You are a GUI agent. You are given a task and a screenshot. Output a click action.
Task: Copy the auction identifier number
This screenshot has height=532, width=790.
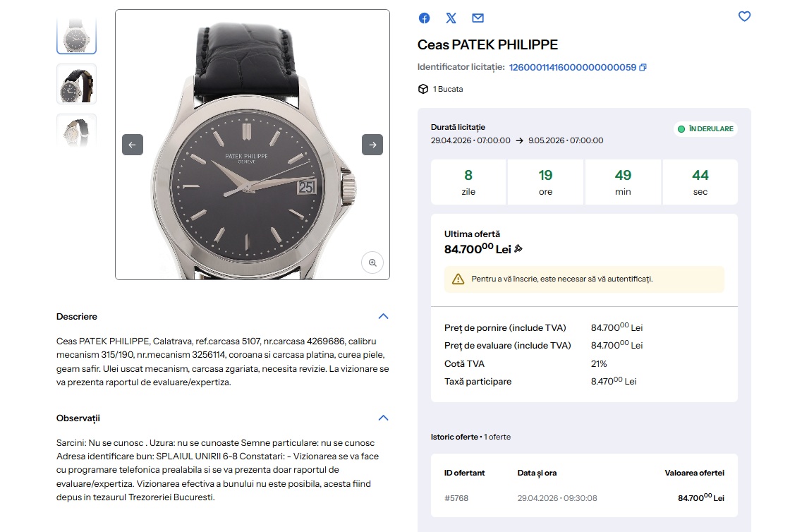tap(643, 68)
